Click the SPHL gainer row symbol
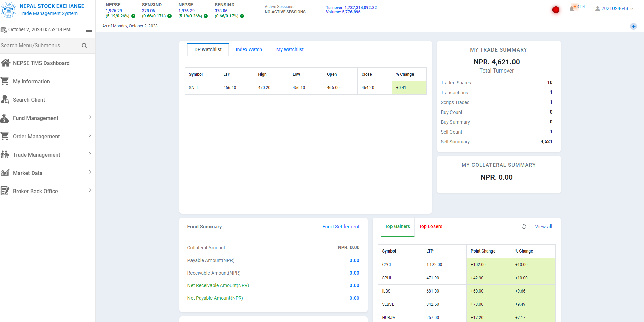The width and height of the screenshot is (644, 322). click(387, 278)
